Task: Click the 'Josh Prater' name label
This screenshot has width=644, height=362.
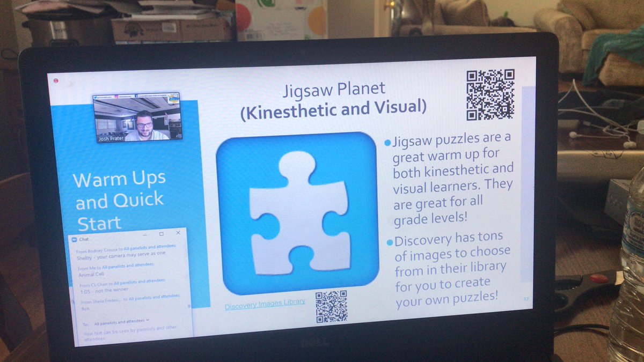Action: coord(111,138)
